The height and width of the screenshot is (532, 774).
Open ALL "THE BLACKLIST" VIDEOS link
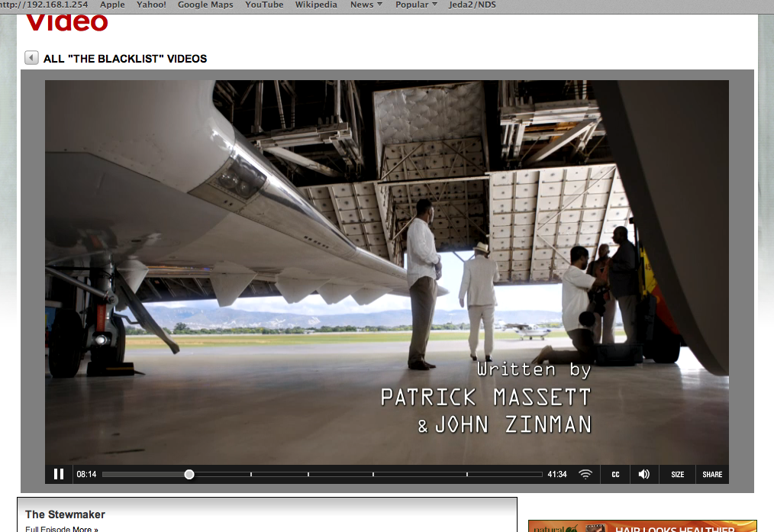pos(125,59)
